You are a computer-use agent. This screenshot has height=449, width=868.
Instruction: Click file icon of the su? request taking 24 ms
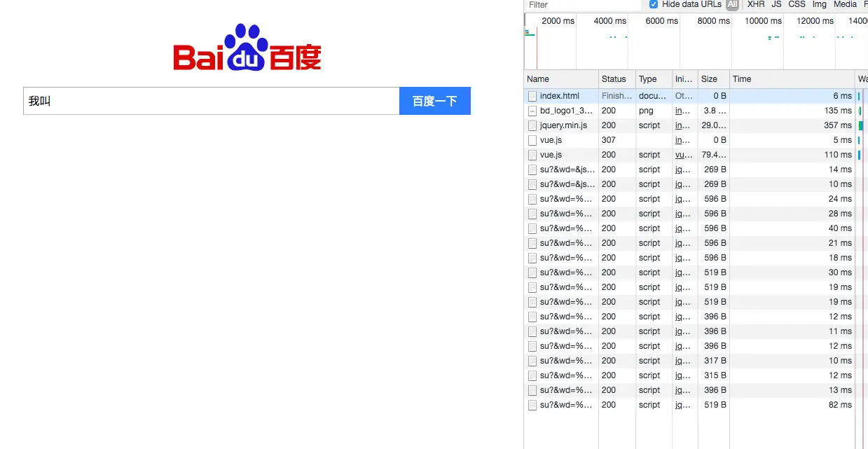click(x=532, y=199)
